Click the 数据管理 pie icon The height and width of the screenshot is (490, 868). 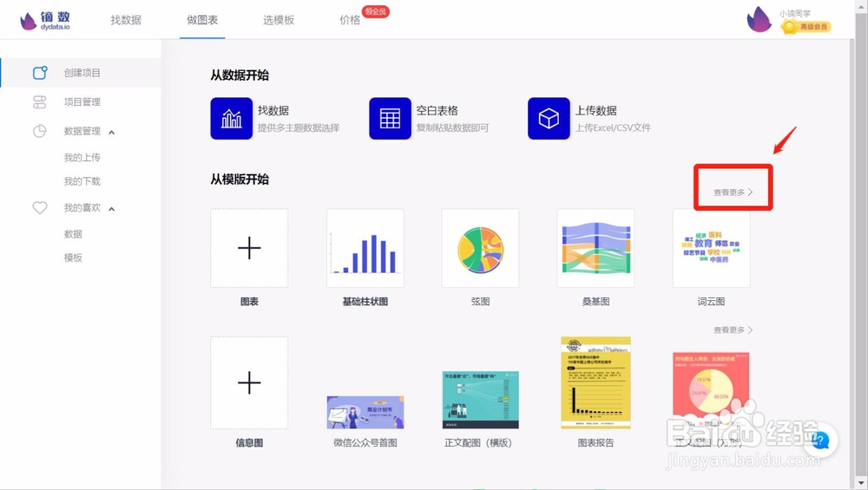pyautogui.click(x=40, y=131)
